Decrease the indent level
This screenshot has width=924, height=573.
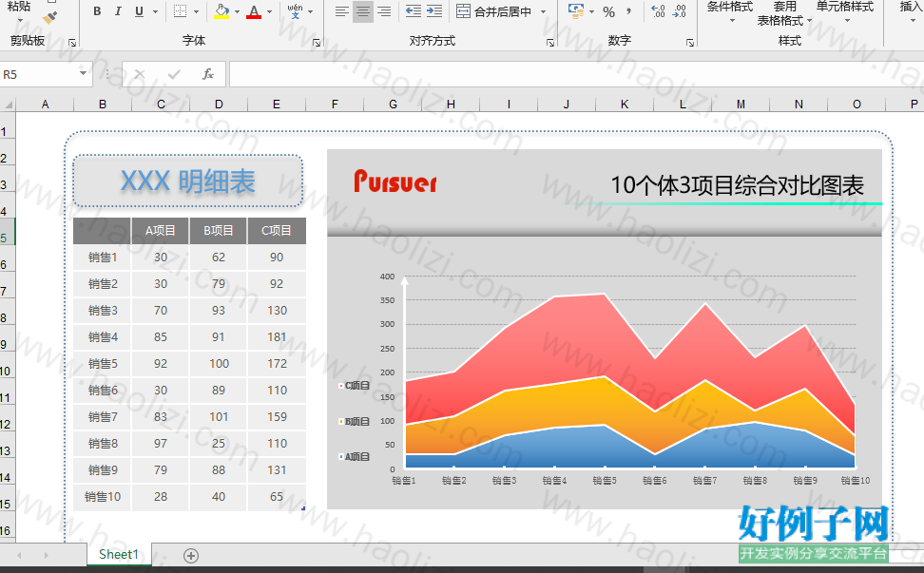[x=414, y=11]
